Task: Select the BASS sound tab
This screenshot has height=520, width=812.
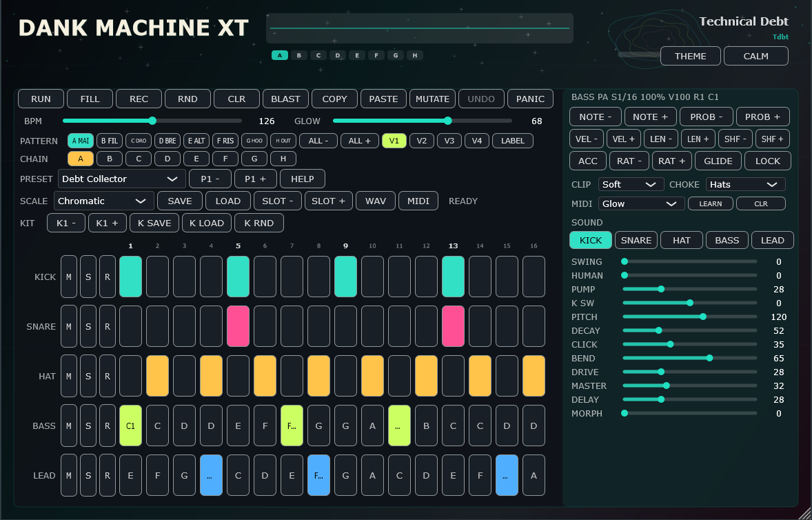Action: tap(727, 240)
